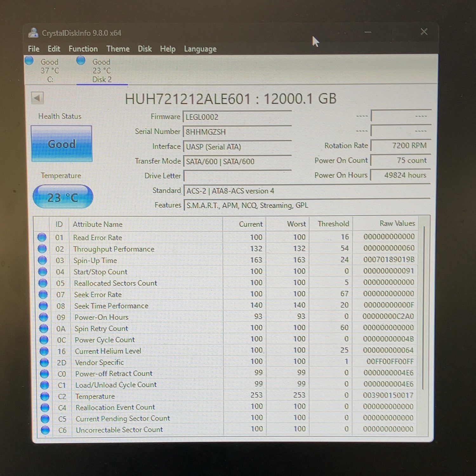Click raw value 0000000C2A0

(x=388, y=316)
